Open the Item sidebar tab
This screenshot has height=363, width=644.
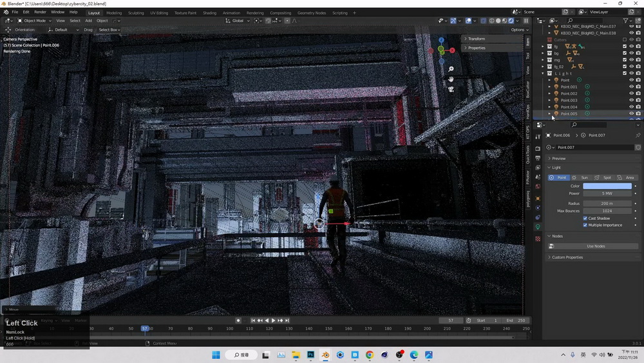pyautogui.click(x=528, y=41)
